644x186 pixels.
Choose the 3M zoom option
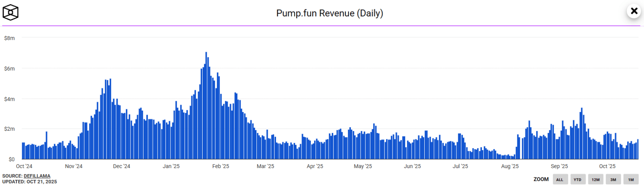[613, 180]
